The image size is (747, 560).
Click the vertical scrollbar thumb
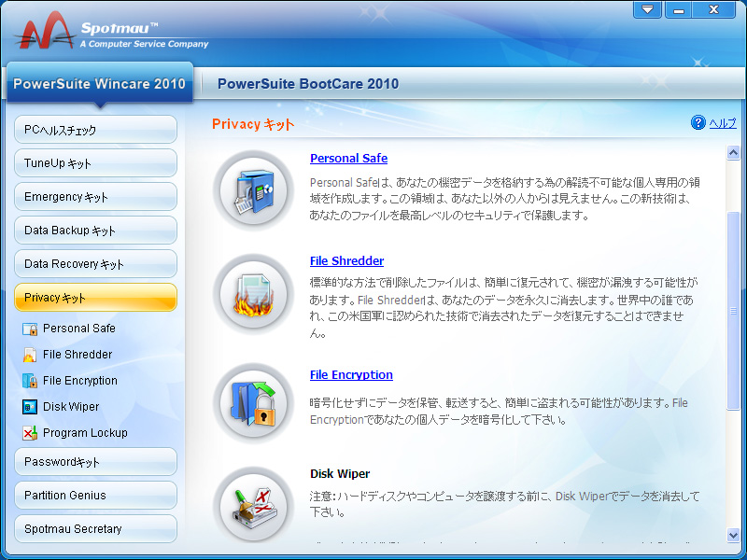tap(733, 311)
